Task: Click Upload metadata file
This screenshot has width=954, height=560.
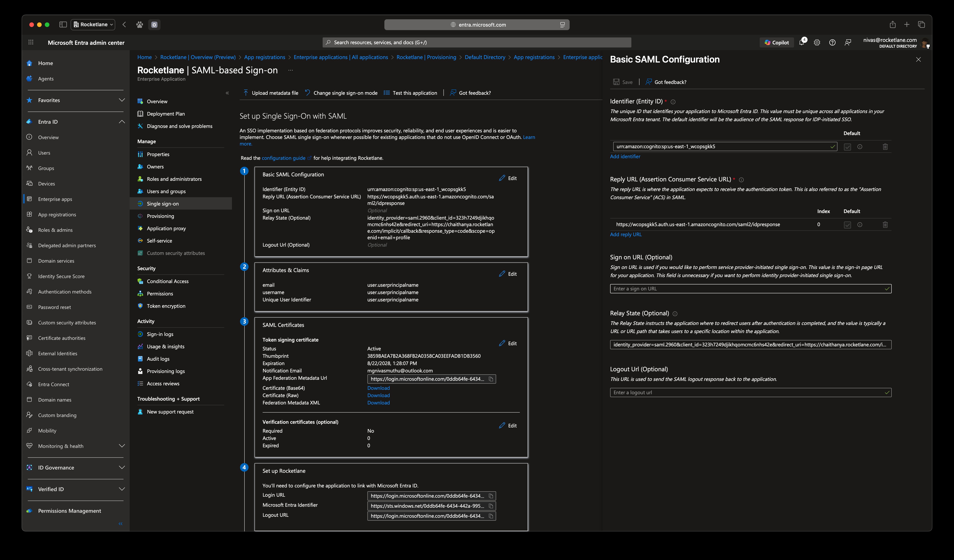Action: click(271, 93)
